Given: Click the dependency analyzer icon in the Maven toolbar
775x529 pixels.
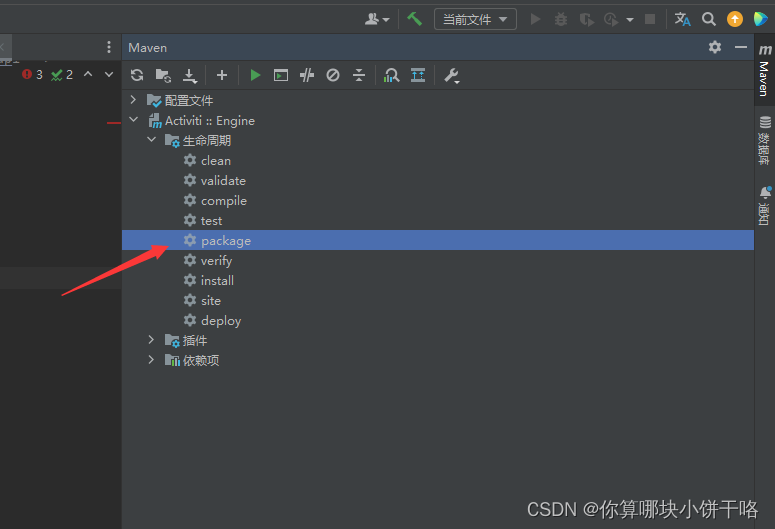Looking at the screenshot, I should click(x=391, y=75).
